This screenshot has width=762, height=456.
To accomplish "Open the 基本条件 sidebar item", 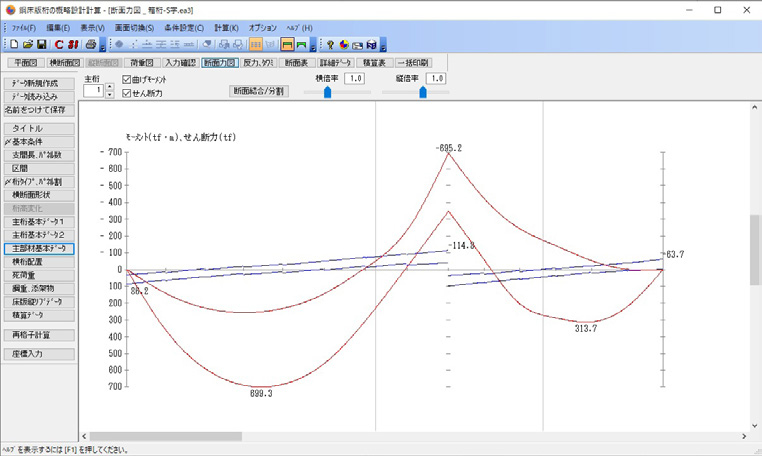I will pos(39,142).
